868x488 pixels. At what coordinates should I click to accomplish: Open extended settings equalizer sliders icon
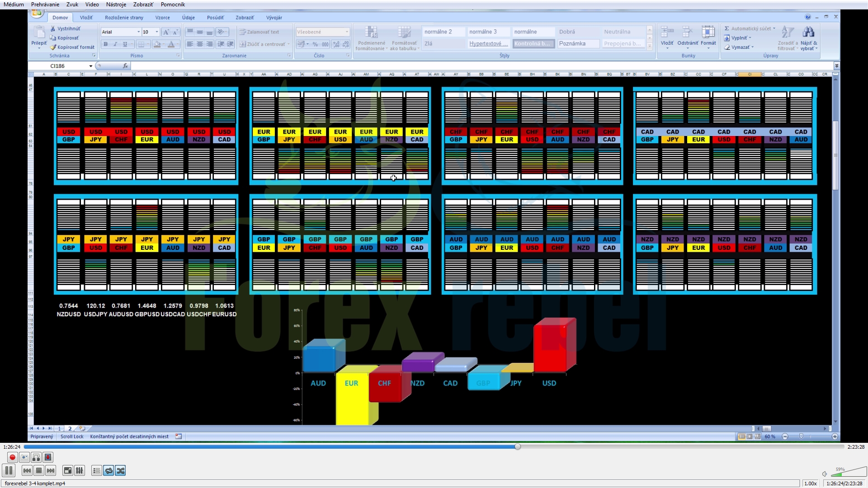pos(80,470)
